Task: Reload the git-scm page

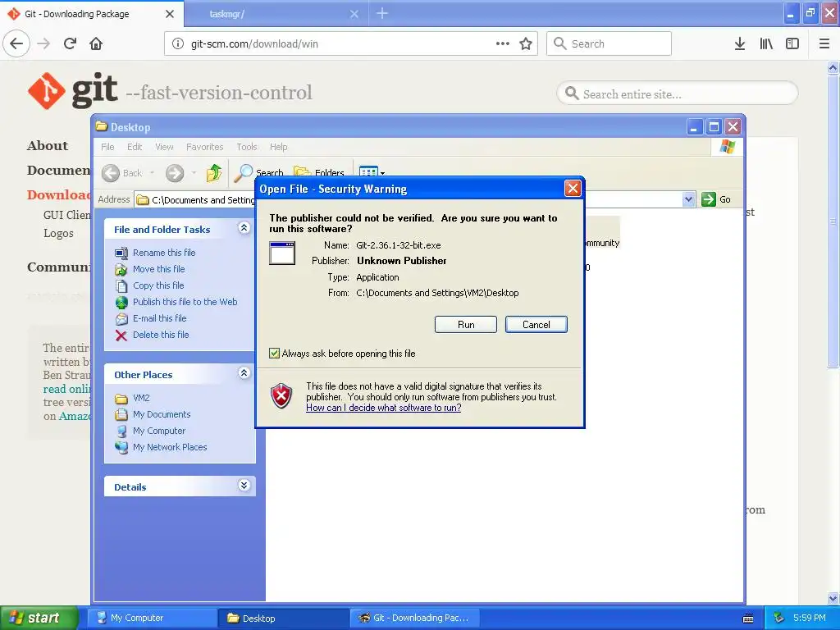Action: pos(71,43)
